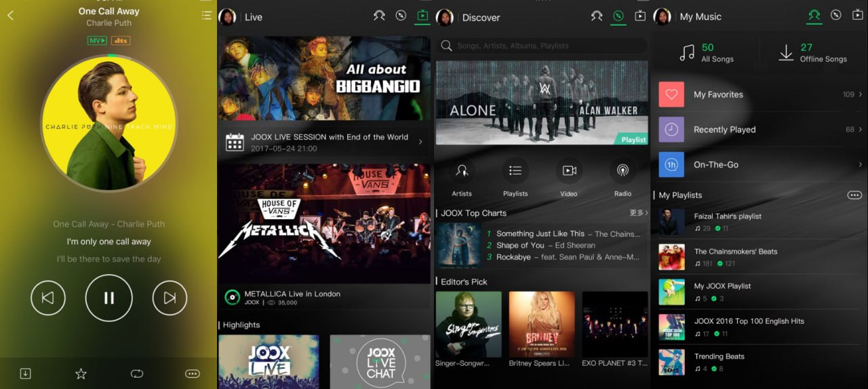The width and height of the screenshot is (868, 389).
Task: Pause the currently playing song
Action: point(108,298)
